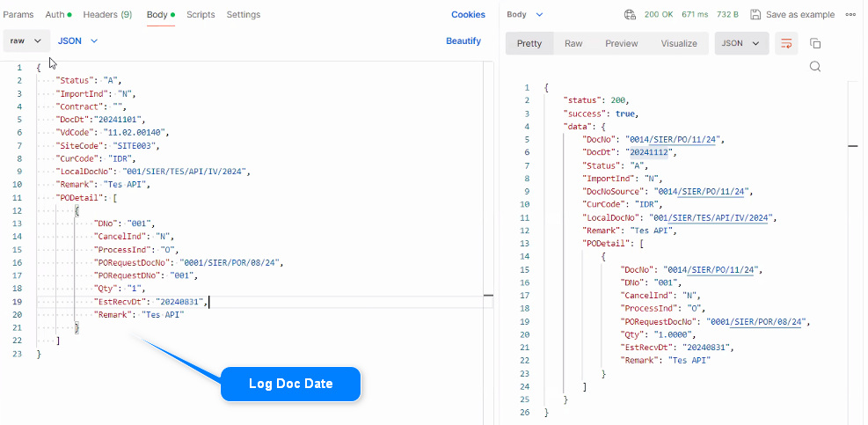Viewport: 868px width, 425px height.
Task: Select the Preview response view
Action: click(621, 43)
